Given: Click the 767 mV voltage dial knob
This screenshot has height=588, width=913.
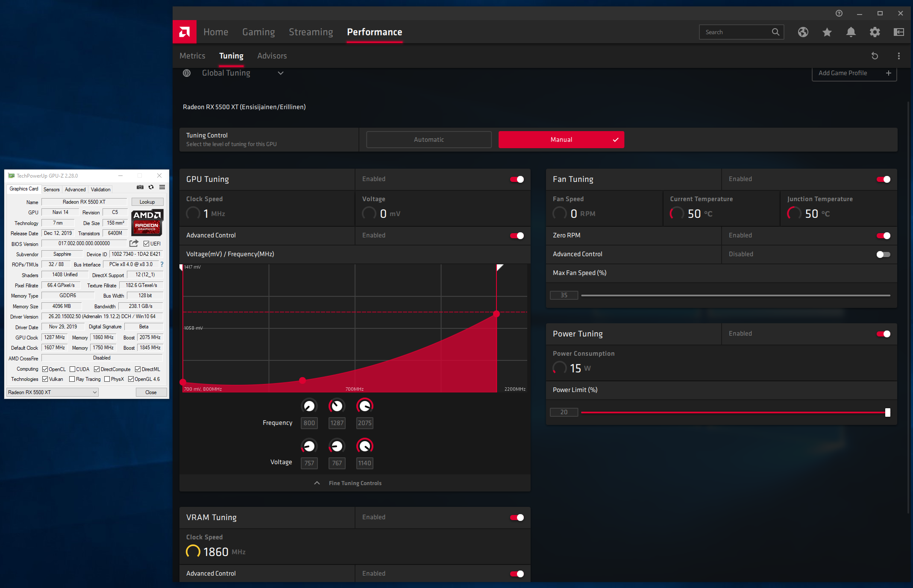Looking at the screenshot, I should [x=337, y=446].
